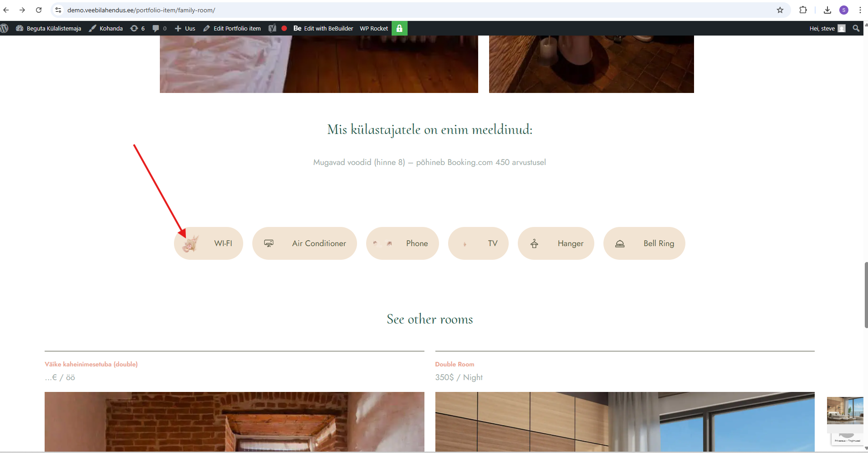This screenshot has width=868, height=453.
Task: Click the updates counter showing 6
Action: tap(138, 28)
